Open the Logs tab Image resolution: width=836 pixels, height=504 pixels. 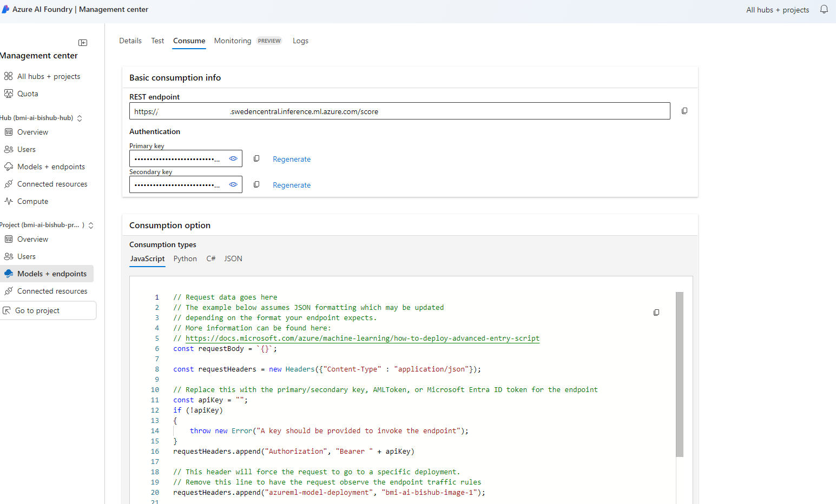coord(300,41)
